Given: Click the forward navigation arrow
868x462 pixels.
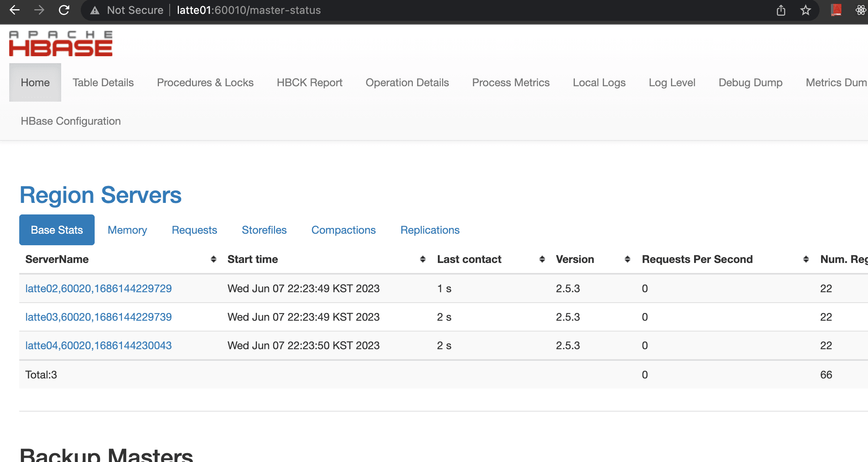Looking at the screenshot, I should click(39, 10).
